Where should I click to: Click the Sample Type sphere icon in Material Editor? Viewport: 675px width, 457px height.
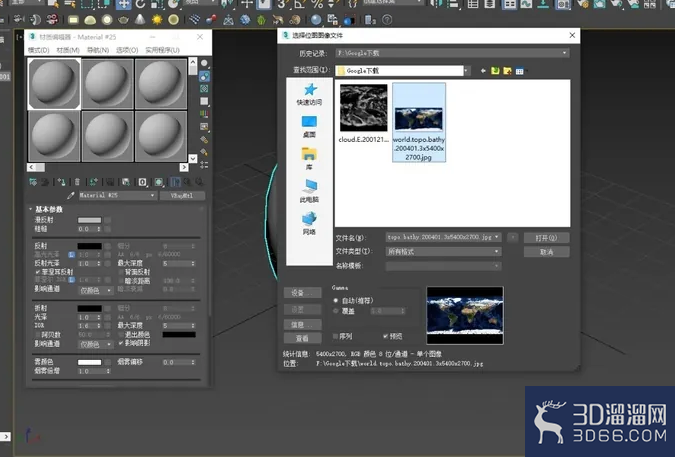(x=204, y=64)
